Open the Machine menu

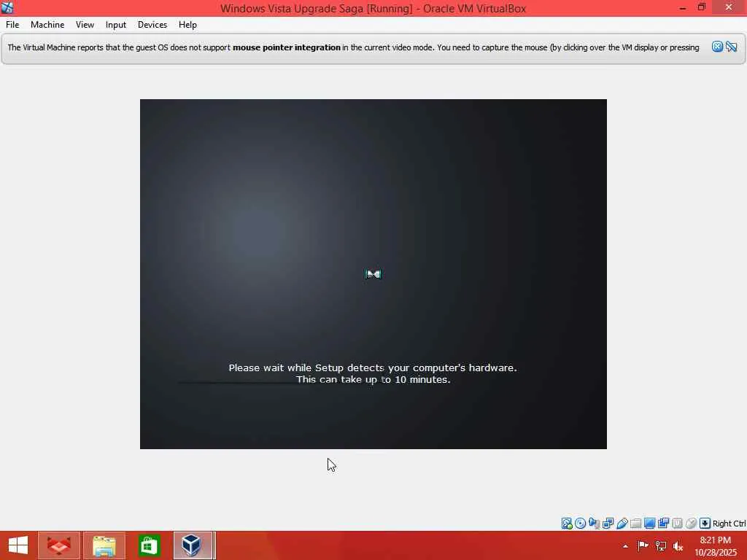(47, 25)
